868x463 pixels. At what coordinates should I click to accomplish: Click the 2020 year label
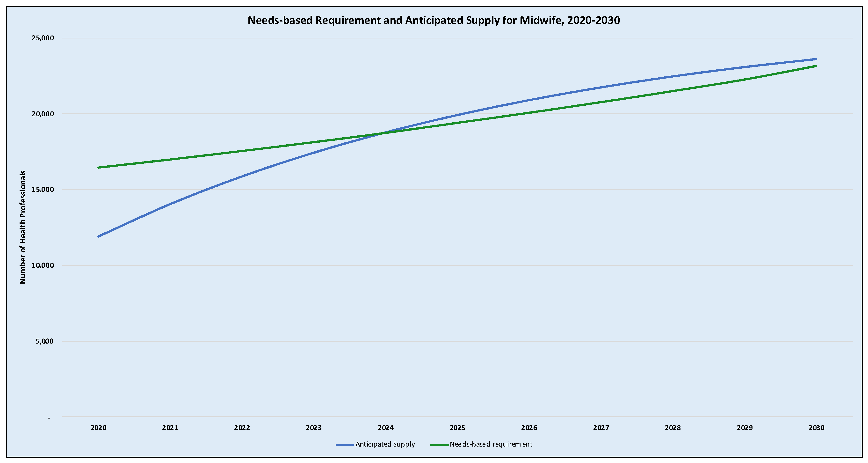[x=98, y=428]
